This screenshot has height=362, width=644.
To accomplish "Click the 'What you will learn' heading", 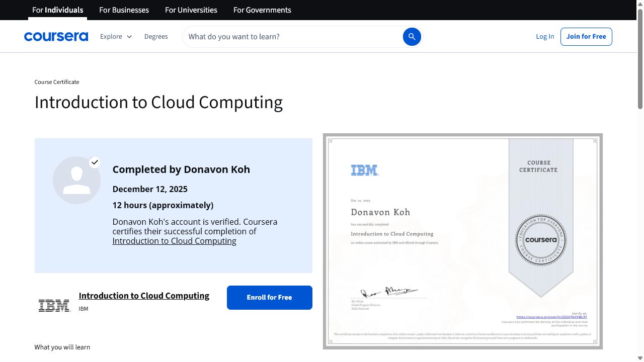I will click(62, 347).
